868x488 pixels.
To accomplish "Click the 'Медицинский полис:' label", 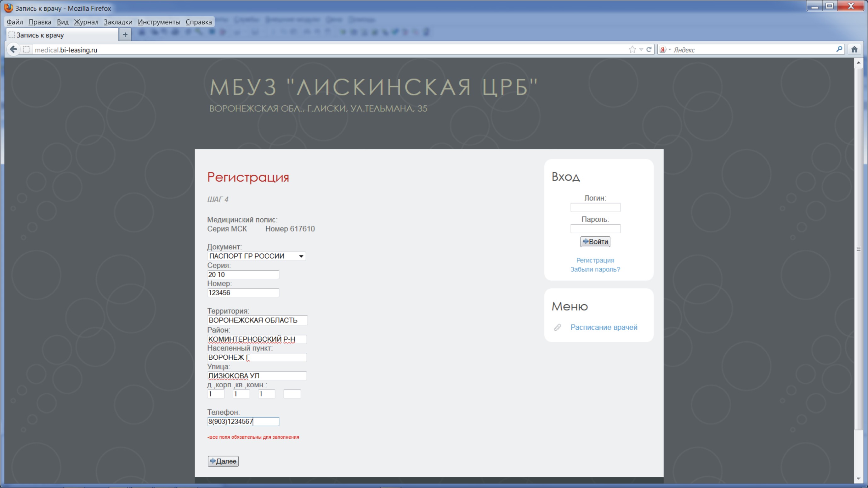I will pos(242,220).
